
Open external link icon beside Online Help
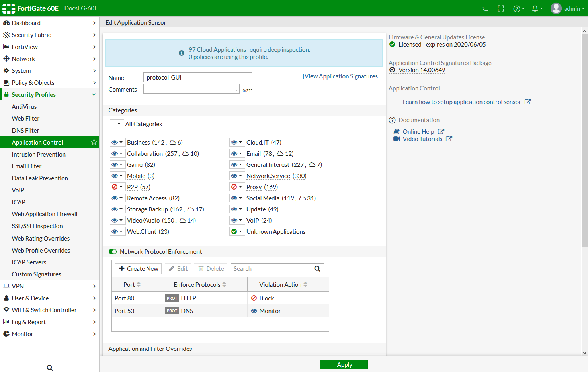coord(441,131)
